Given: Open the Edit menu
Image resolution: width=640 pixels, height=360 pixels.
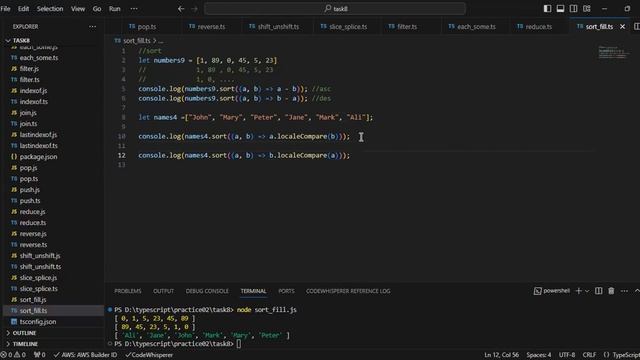Looking at the screenshot, I should pyautogui.click(x=23, y=9).
